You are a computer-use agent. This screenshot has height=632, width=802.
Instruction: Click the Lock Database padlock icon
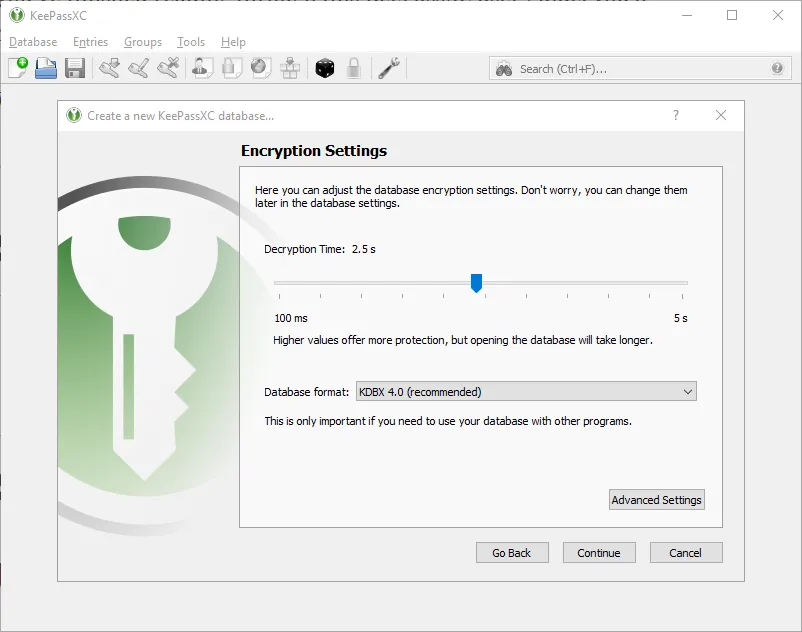click(x=353, y=68)
